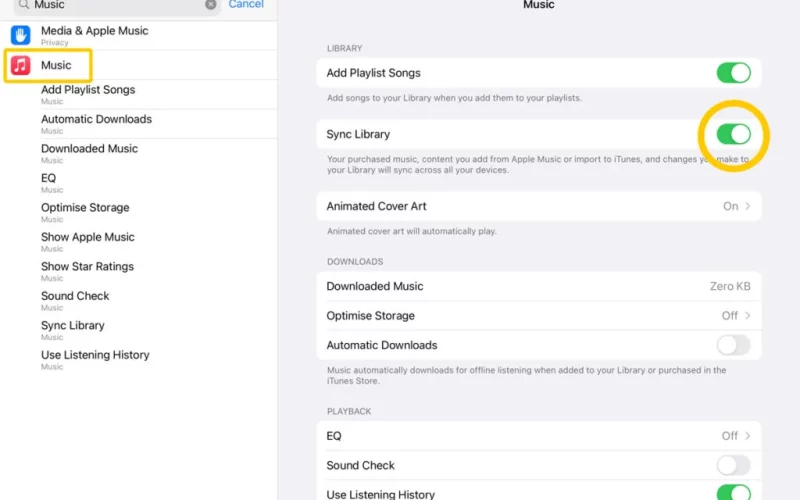The height and width of the screenshot is (500, 800).
Task: Open the Downloaded Music row in settings pane
Action: point(539,286)
